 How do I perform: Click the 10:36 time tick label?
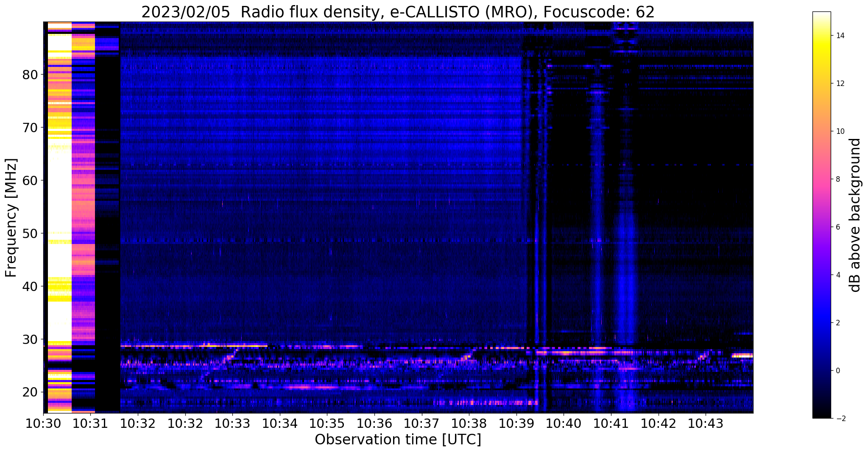(374, 423)
